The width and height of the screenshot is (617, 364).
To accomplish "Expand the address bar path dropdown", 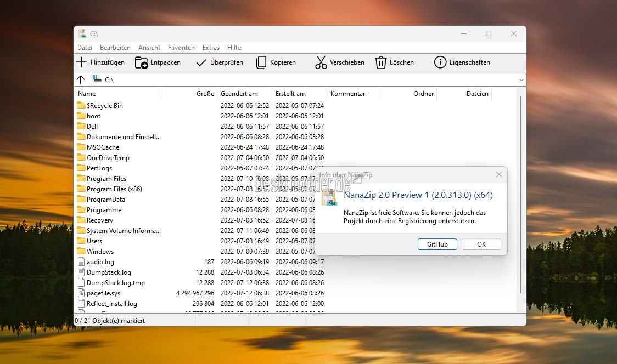I will click(x=521, y=80).
